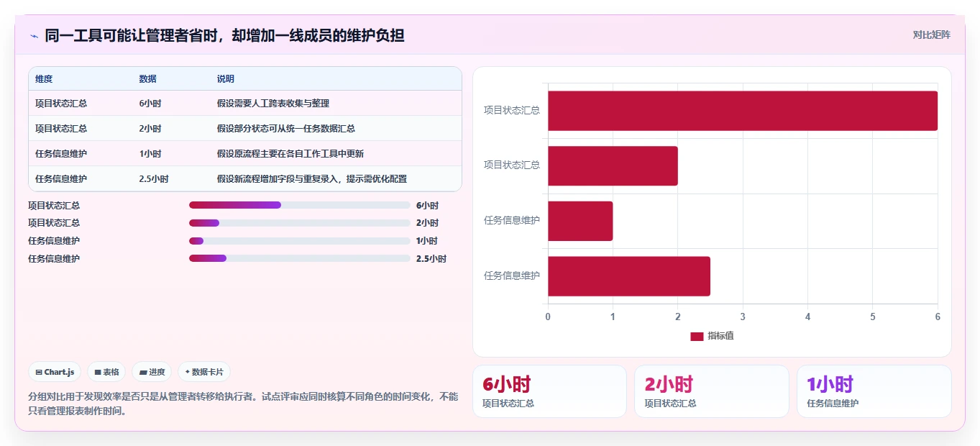Click the arrow icon beside the page title
This screenshot has width=980, height=446.
[34, 35]
